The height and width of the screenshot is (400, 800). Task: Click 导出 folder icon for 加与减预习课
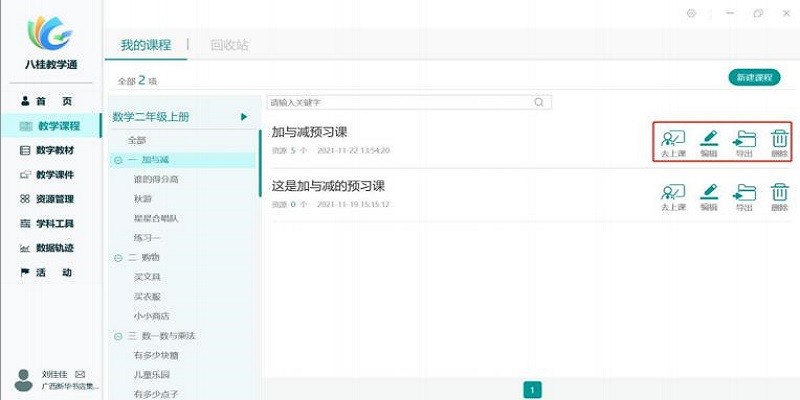point(744,139)
